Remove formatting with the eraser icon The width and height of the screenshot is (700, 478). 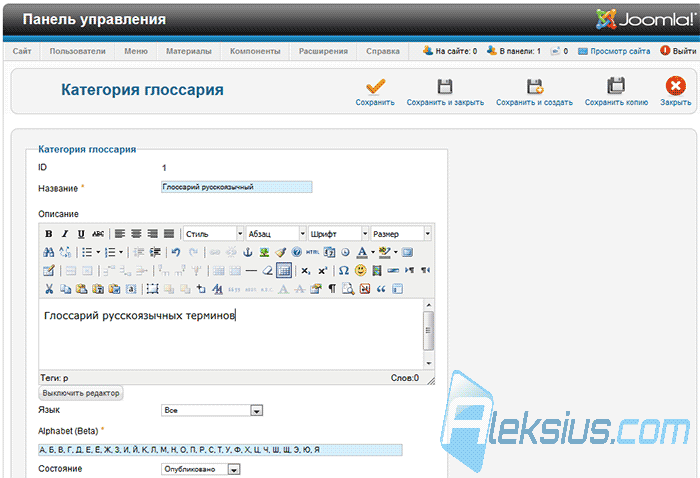point(267,270)
